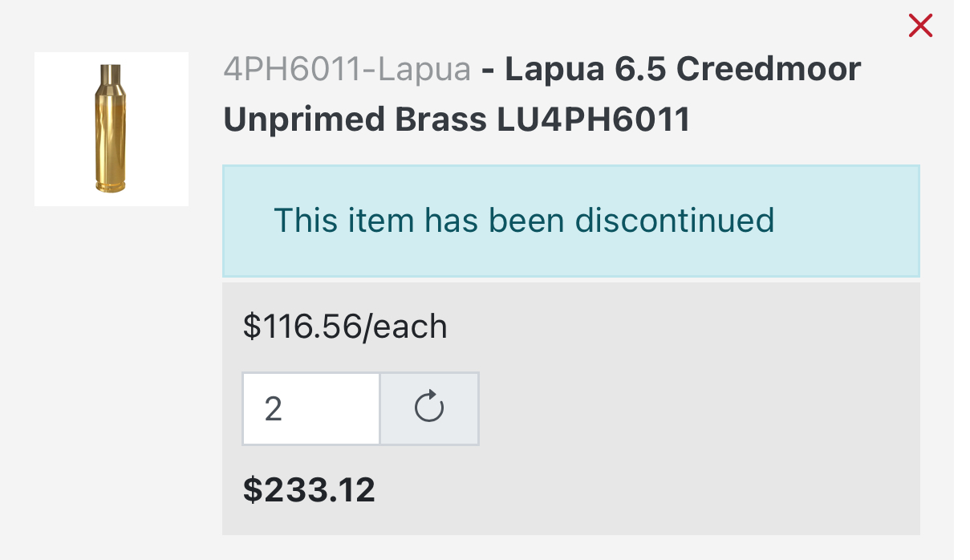Viewport: 970px width, 560px height.
Task: Click the gray 4PH6011-Lapua SKU text
Action: tap(347, 71)
